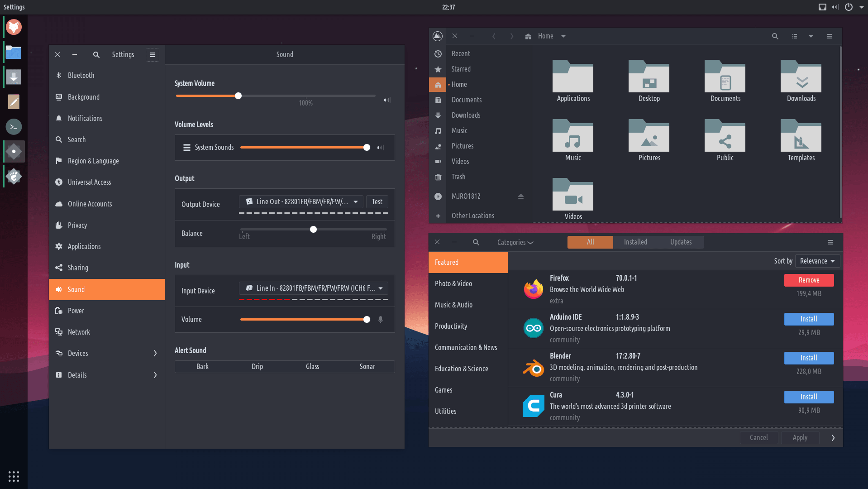Click the search icon in file manager
Screen dimensions: 868x489
coord(775,36)
